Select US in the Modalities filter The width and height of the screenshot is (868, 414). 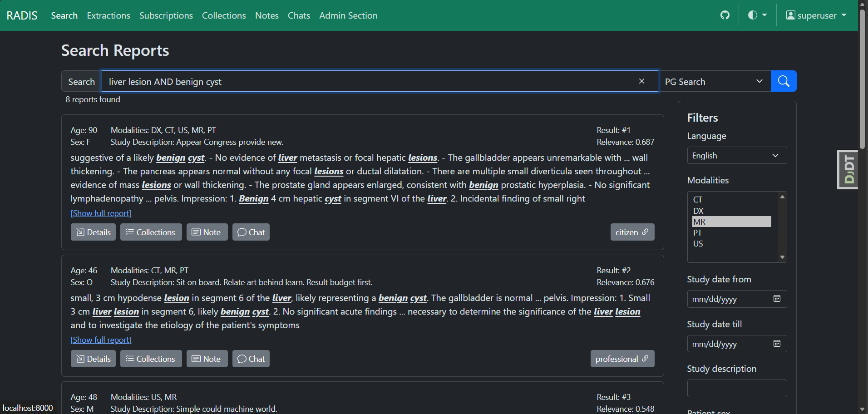(698, 243)
